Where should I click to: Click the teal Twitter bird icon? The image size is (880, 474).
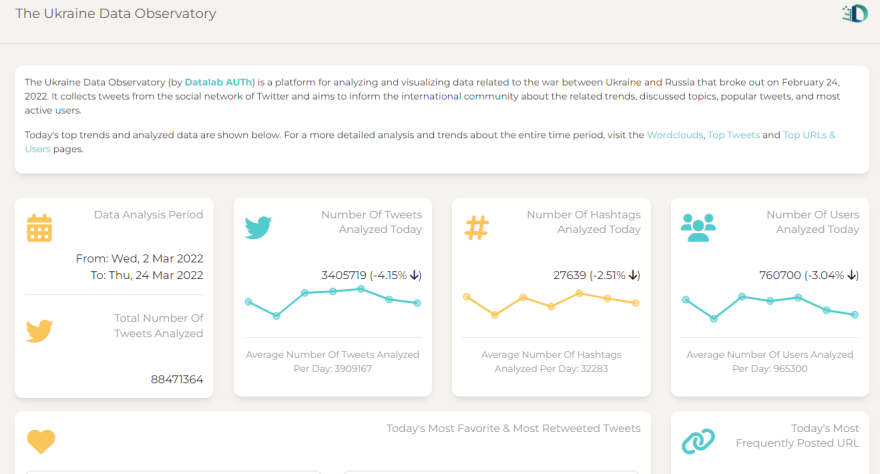258,228
